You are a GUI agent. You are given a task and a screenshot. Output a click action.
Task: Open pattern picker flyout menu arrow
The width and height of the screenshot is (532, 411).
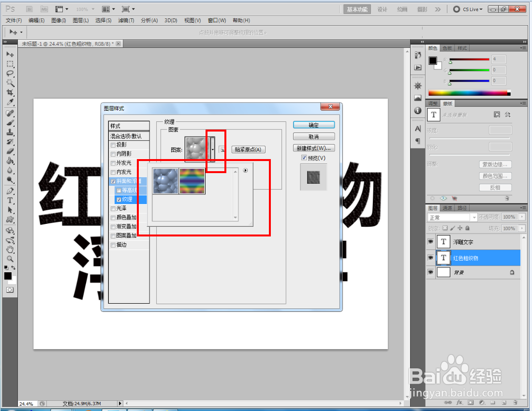pos(245,171)
